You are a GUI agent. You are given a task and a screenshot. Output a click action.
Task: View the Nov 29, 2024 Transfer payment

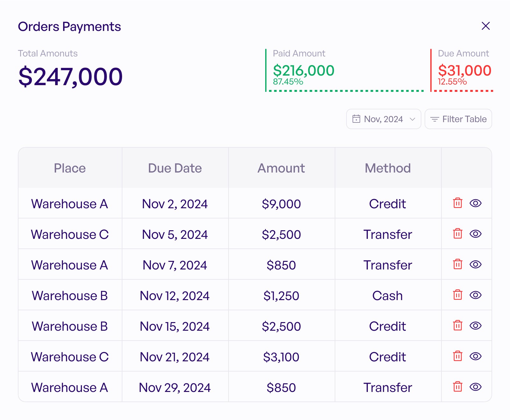[476, 387]
